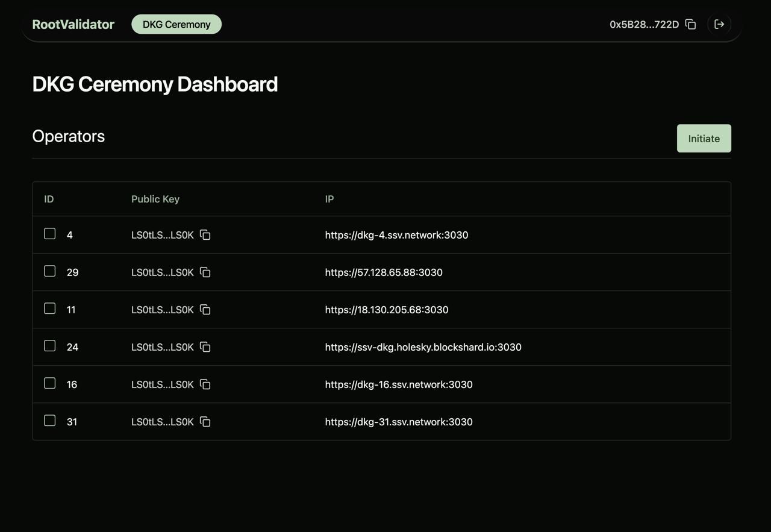This screenshot has height=532, width=771.
Task: Select IP https://18.130.205.68:3030
Action: pyautogui.click(x=387, y=310)
